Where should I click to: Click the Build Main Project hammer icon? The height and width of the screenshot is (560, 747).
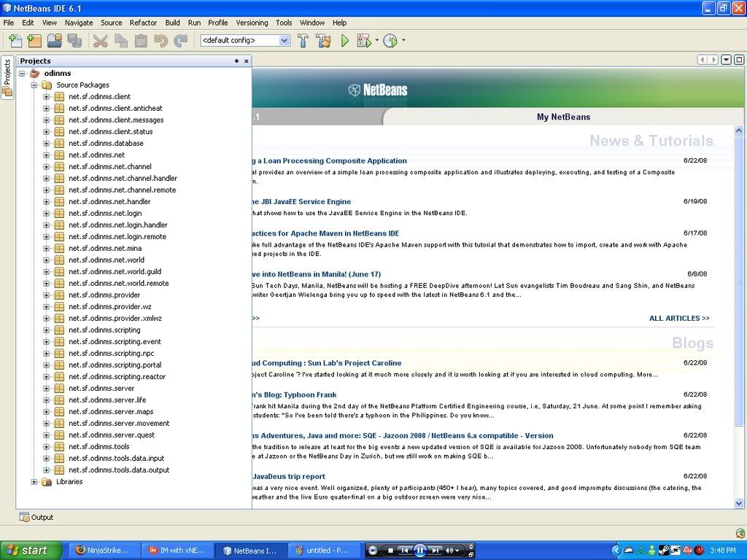303,41
